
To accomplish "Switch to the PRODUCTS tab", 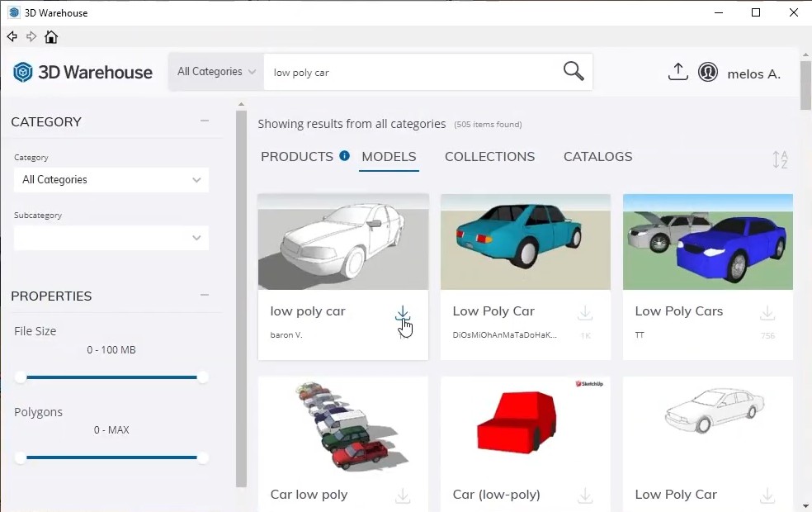I will click(x=297, y=157).
